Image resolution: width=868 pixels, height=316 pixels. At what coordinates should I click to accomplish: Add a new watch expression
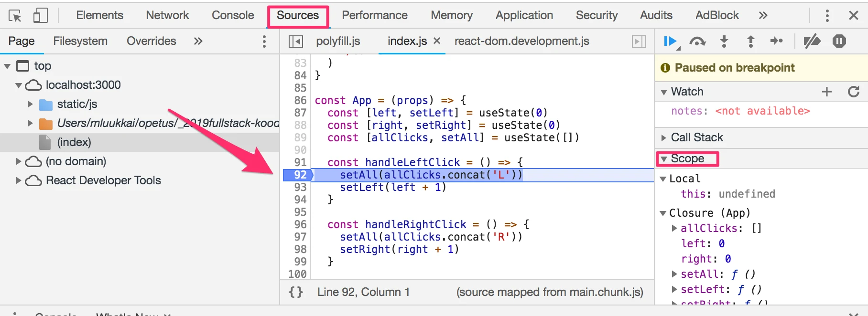point(827,92)
